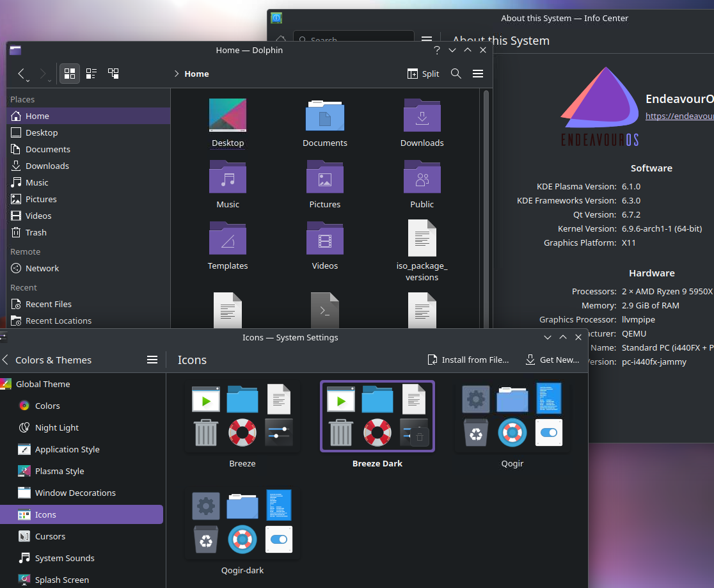Select the Documents folder icon in file view
This screenshot has height=588, width=714.
pyautogui.click(x=324, y=115)
